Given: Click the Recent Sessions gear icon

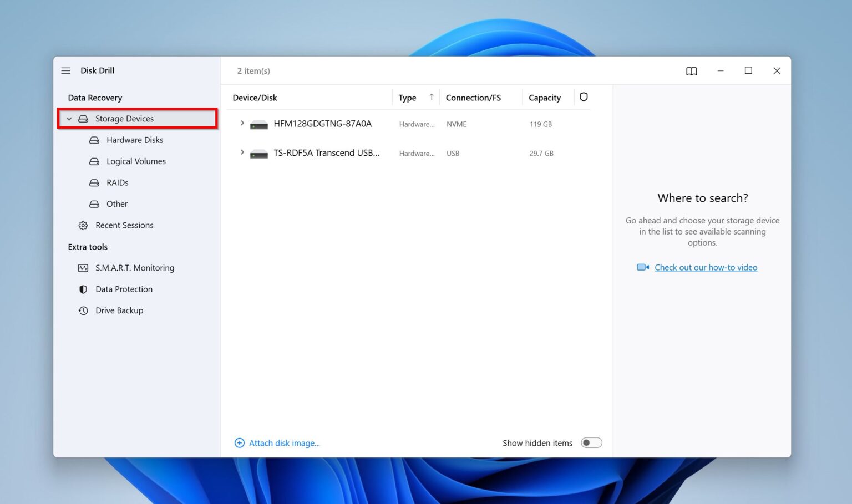Looking at the screenshot, I should click(83, 225).
